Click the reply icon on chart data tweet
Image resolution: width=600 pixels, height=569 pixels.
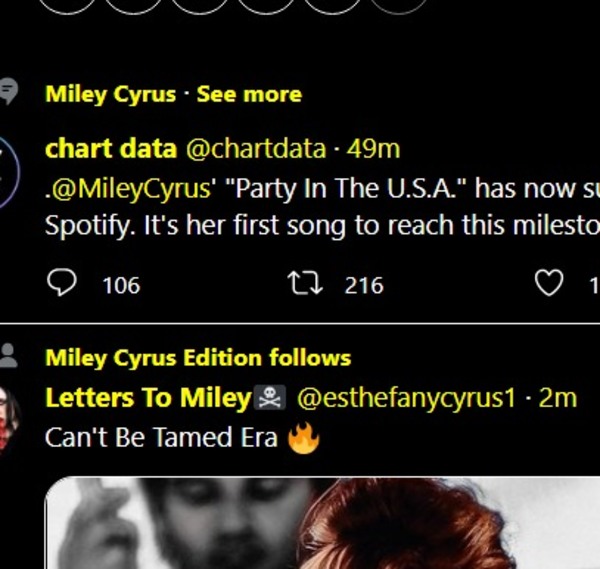pos(62,285)
